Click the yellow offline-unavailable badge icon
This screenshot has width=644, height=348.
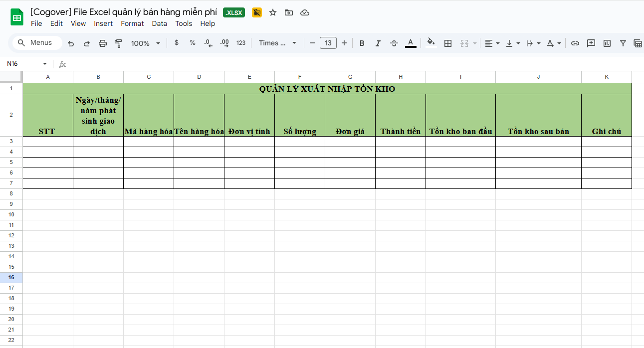[x=257, y=12]
